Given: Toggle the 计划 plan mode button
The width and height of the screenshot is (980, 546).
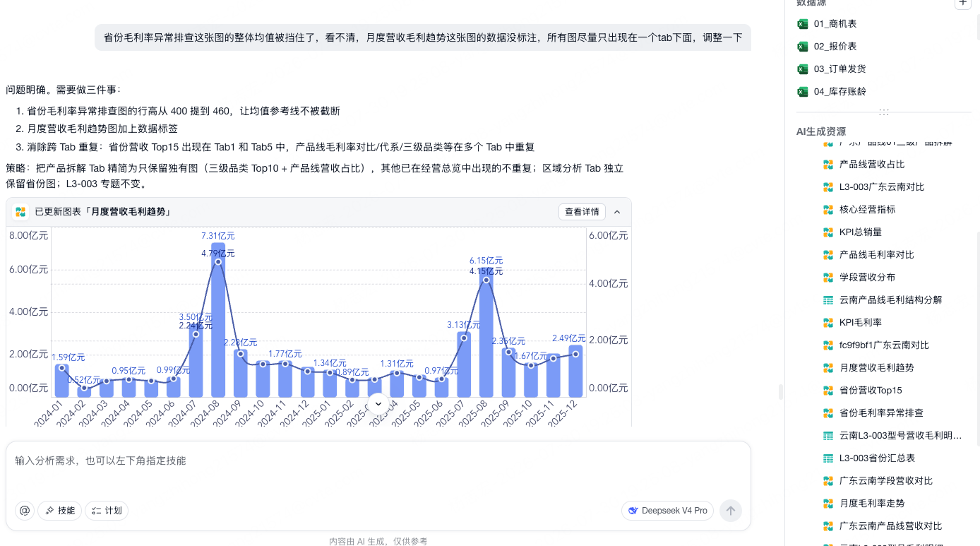Looking at the screenshot, I should click(x=107, y=511).
